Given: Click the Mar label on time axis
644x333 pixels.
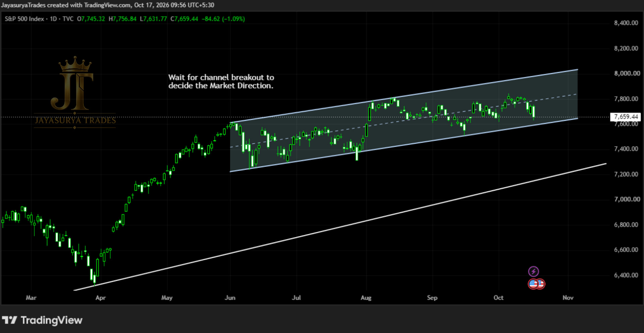Looking at the screenshot, I should pyautogui.click(x=31, y=298).
